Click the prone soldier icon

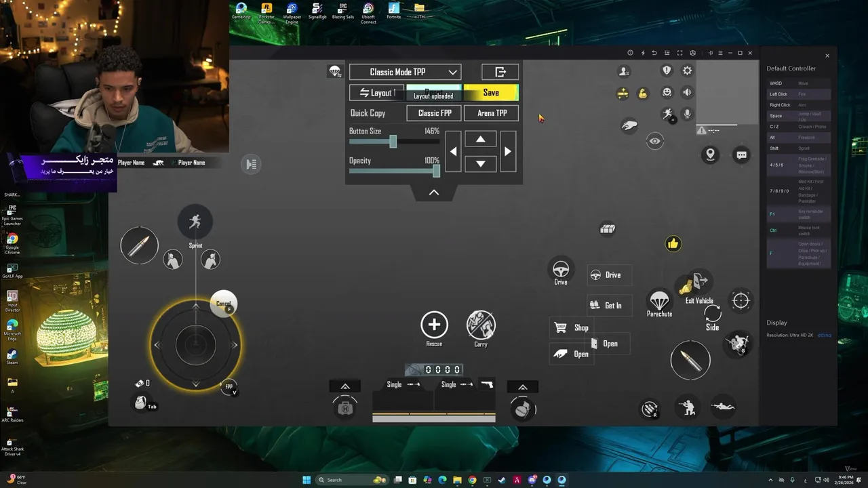(x=723, y=407)
